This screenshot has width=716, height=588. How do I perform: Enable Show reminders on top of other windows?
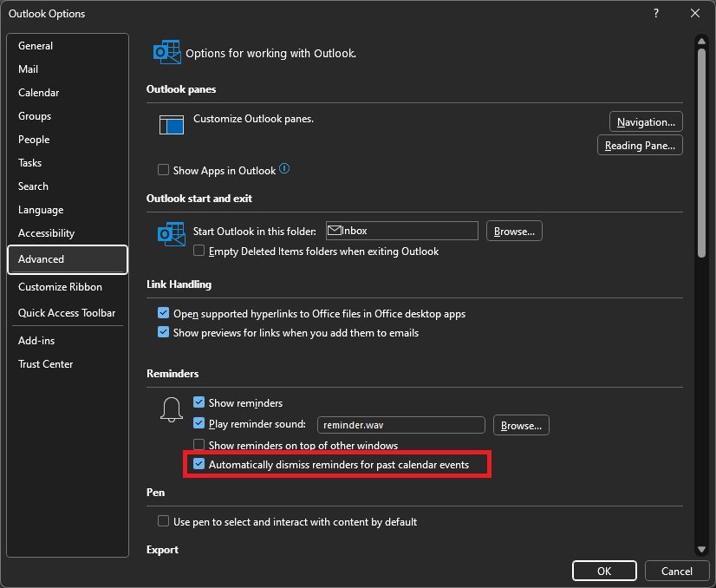(x=199, y=445)
